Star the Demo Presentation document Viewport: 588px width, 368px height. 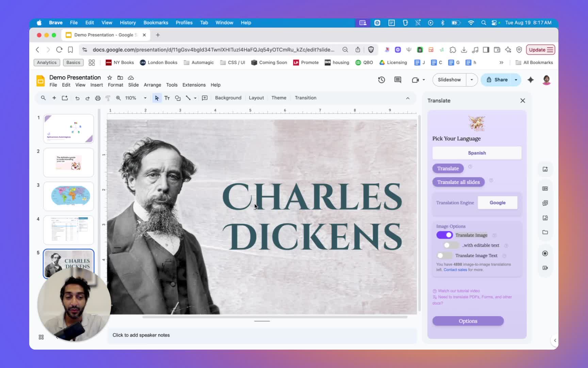tap(110, 78)
